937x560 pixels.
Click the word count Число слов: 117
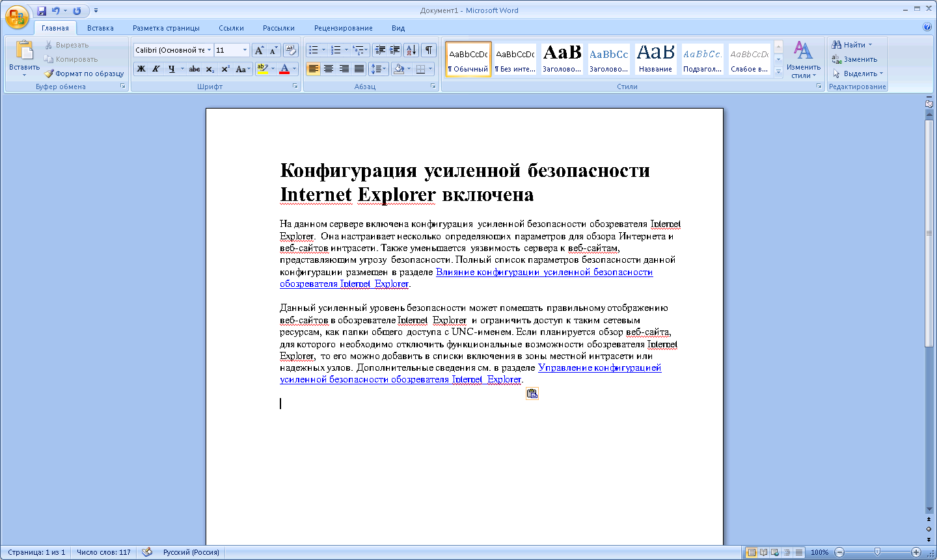(x=103, y=552)
